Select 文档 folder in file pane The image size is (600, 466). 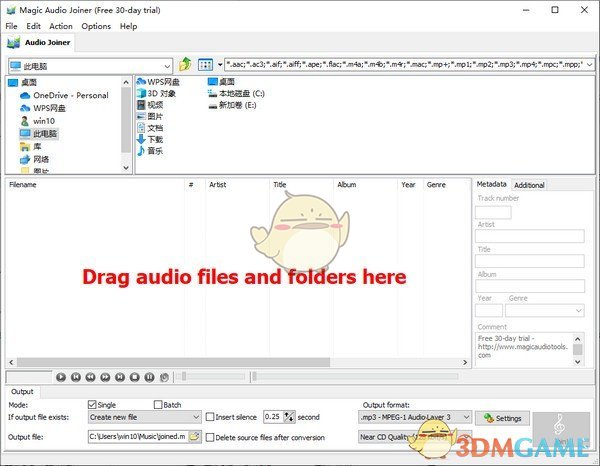pyautogui.click(x=150, y=128)
